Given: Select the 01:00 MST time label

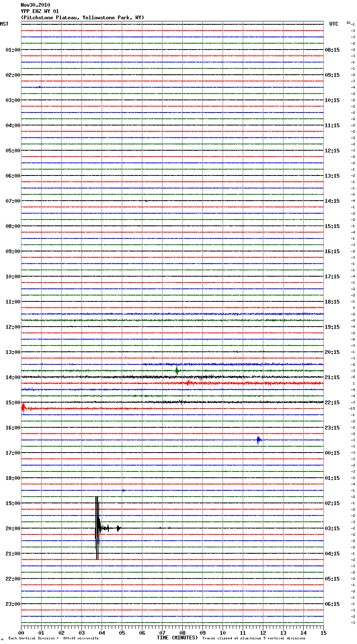Looking at the screenshot, I should pyautogui.click(x=13, y=50).
